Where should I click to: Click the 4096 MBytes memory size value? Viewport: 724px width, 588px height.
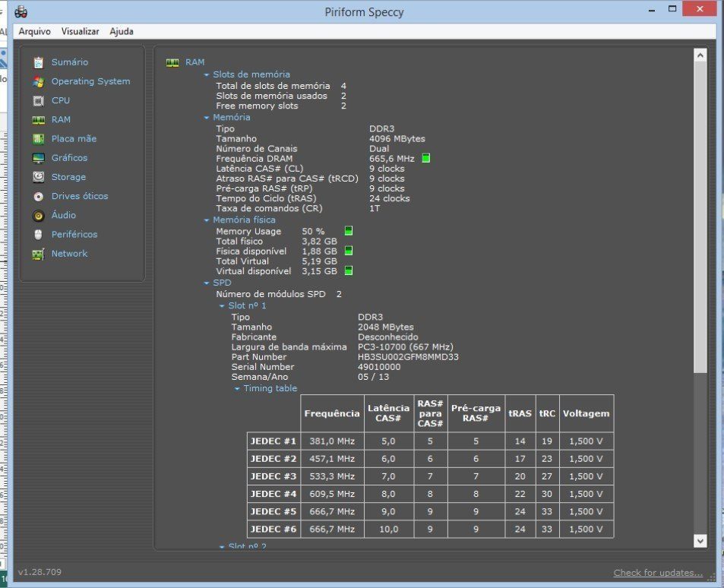coord(397,139)
